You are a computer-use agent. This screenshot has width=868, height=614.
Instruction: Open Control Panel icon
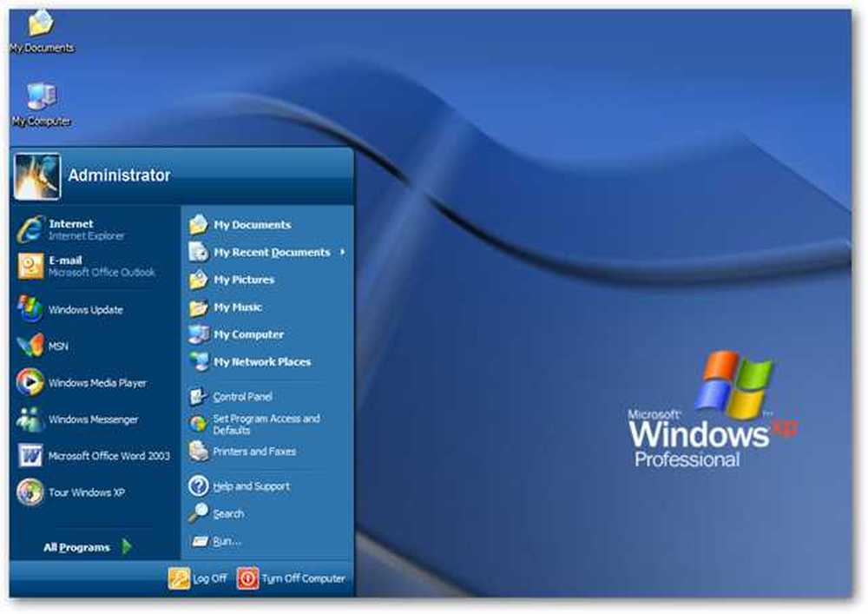tap(198, 396)
